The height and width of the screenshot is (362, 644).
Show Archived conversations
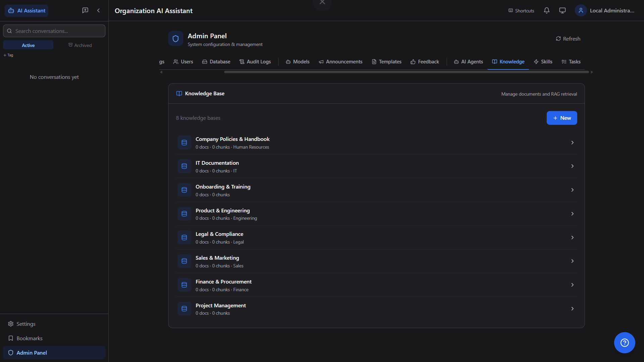80,45
